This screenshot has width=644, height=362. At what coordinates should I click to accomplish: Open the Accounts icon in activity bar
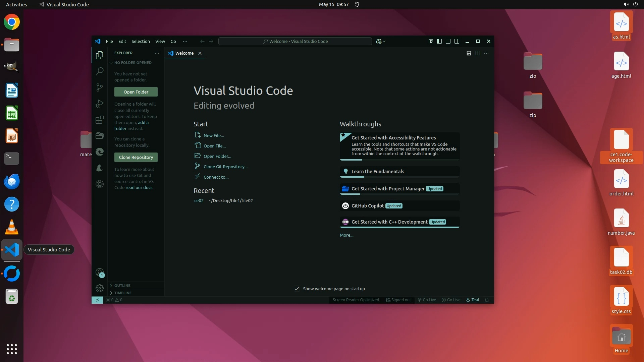(x=100, y=273)
